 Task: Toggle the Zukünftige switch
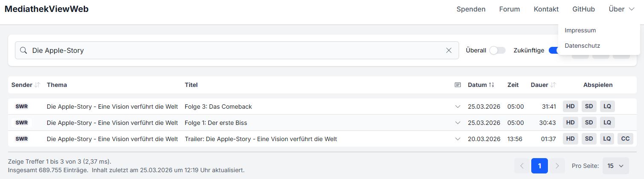pyautogui.click(x=554, y=50)
